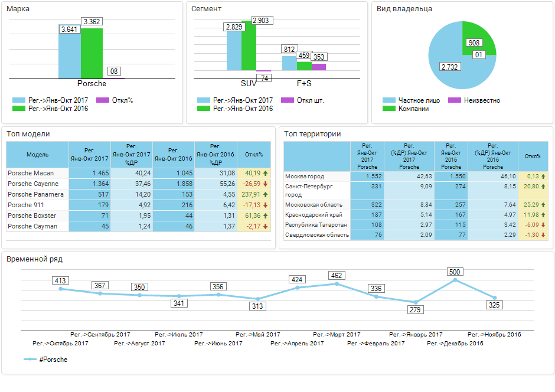Click the purple Неизвестно legend swatch
The height and width of the screenshot is (392, 555).
455,100
